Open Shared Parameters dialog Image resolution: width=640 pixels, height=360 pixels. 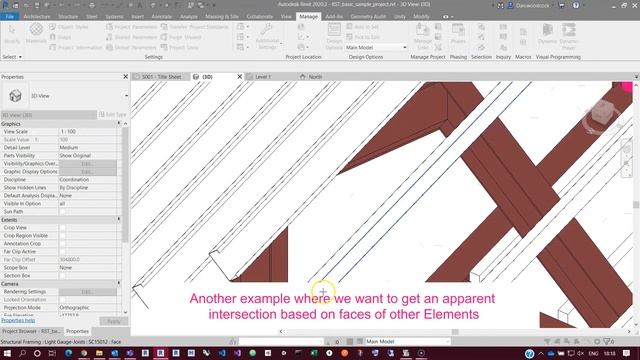[x=131, y=37]
